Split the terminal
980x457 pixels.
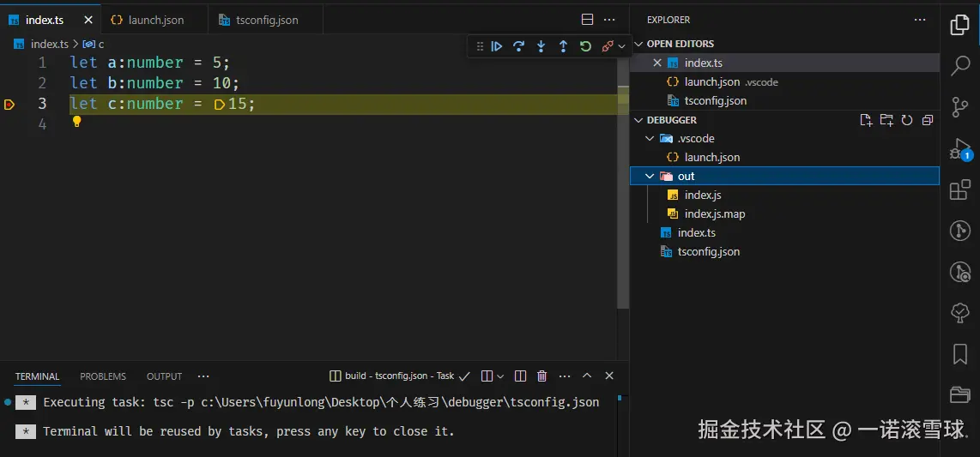pos(487,376)
